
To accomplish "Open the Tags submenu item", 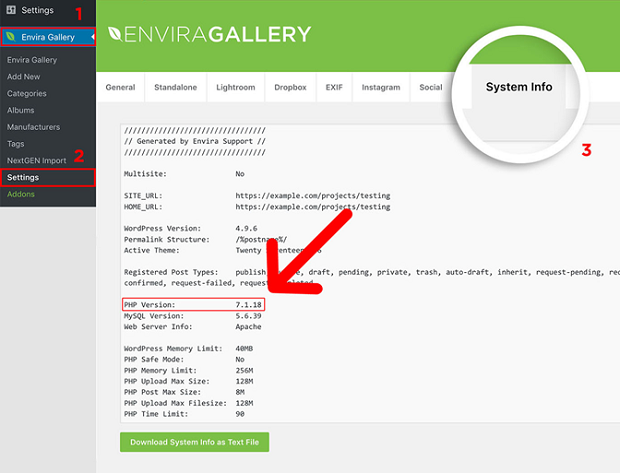I will (x=15, y=144).
